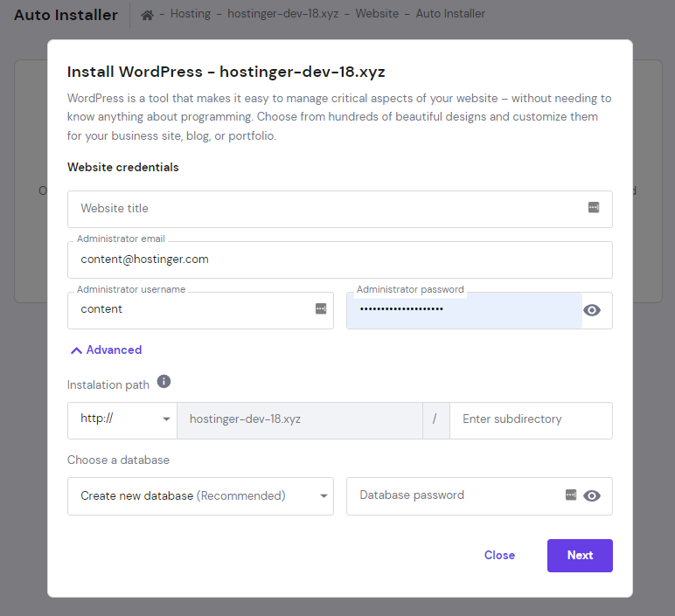This screenshot has height=616, width=675.
Task: Click the Next button
Action: [x=580, y=556]
